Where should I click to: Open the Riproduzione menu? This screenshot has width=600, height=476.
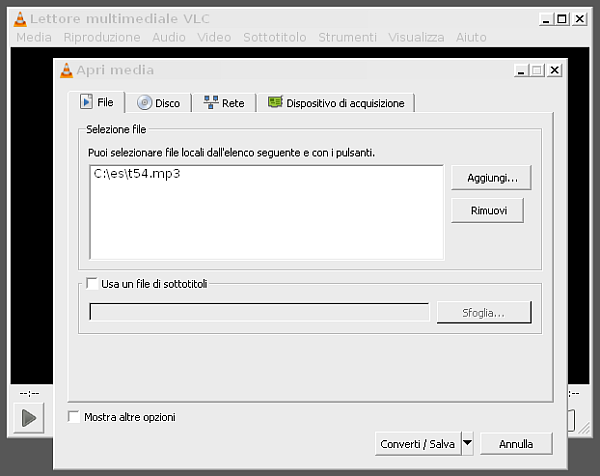point(102,37)
